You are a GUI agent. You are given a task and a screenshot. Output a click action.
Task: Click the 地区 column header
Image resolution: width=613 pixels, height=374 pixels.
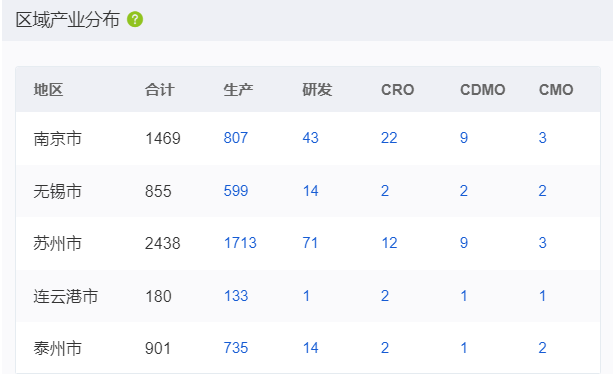[x=48, y=90]
